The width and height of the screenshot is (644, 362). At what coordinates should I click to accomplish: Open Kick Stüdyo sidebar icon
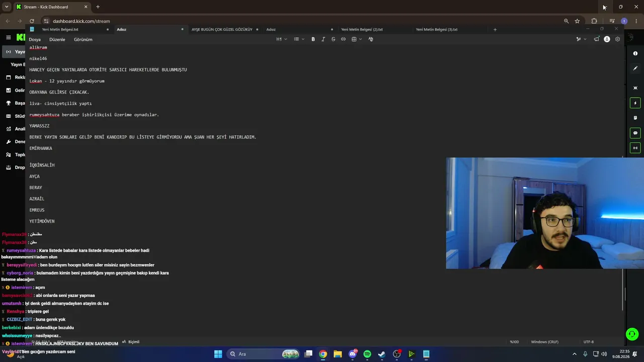(9, 116)
